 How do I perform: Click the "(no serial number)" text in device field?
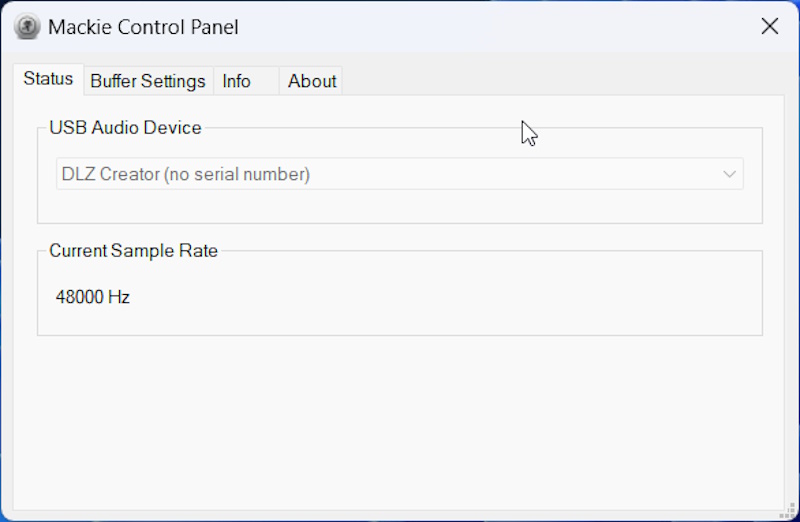pyautogui.click(x=237, y=175)
